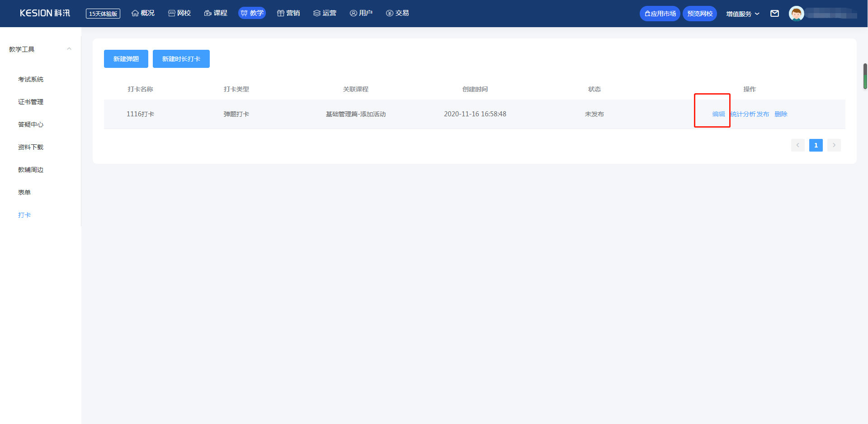Click the vertical page scrollbar

[x=865, y=76]
